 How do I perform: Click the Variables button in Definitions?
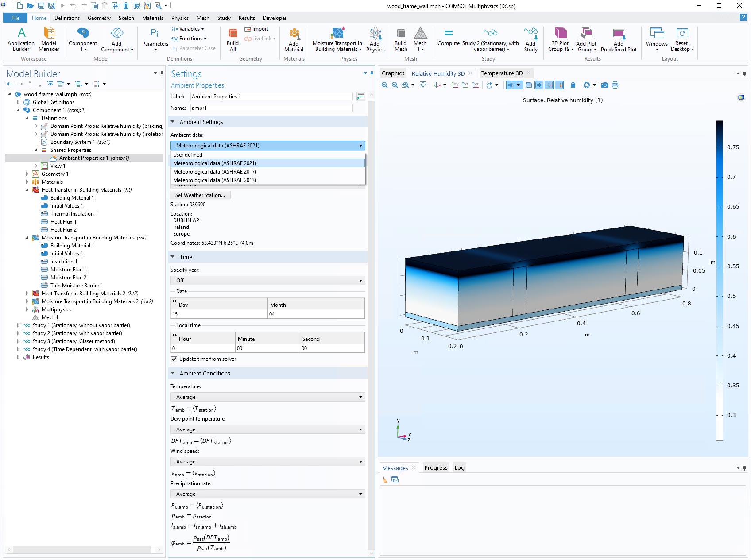click(188, 29)
